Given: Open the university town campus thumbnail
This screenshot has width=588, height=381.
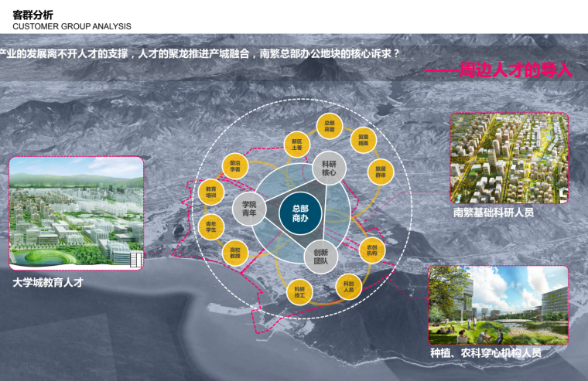Looking at the screenshot, I should [76, 214].
